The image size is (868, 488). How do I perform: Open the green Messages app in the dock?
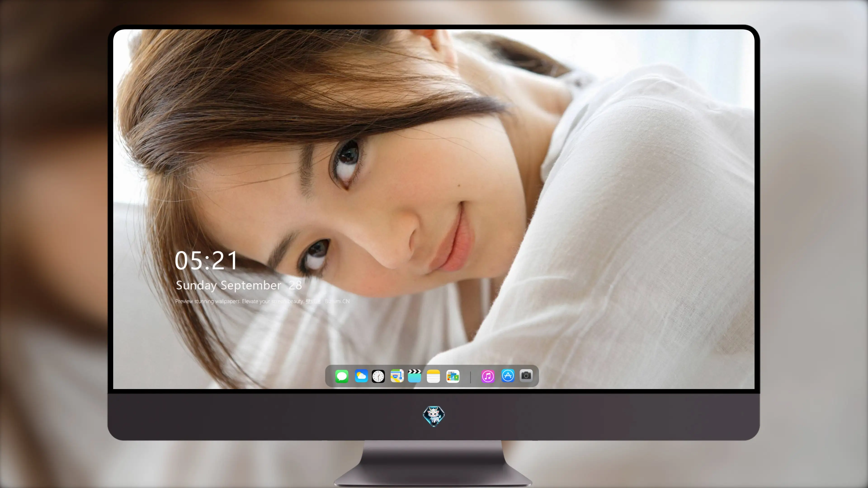click(342, 376)
